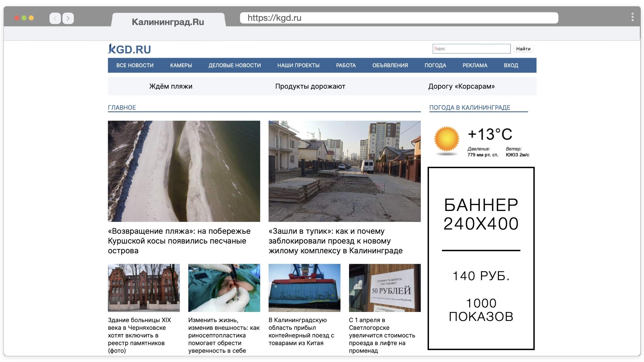Click the browser forward arrow button
This screenshot has height=362, width=644.
68,18
